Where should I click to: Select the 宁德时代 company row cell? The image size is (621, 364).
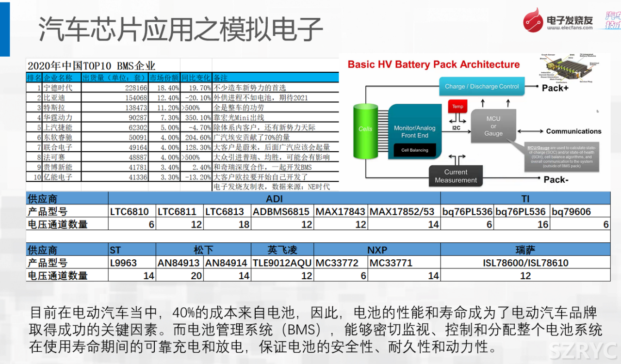tap(62, 88)
